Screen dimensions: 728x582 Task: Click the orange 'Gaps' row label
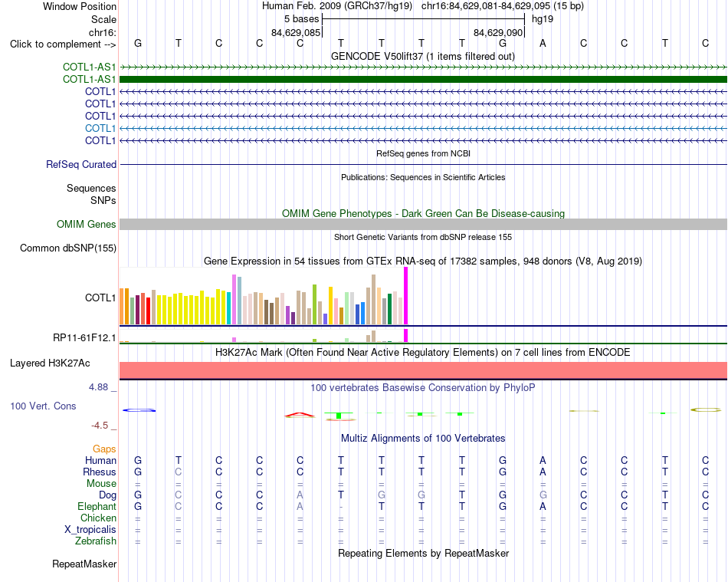tap(104, 449)
